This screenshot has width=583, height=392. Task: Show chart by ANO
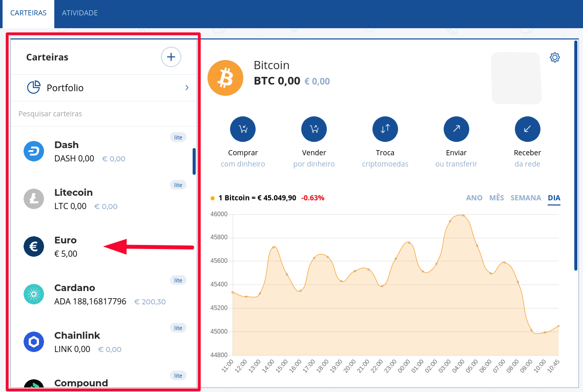pyautogui.click(x=474, y=198)
